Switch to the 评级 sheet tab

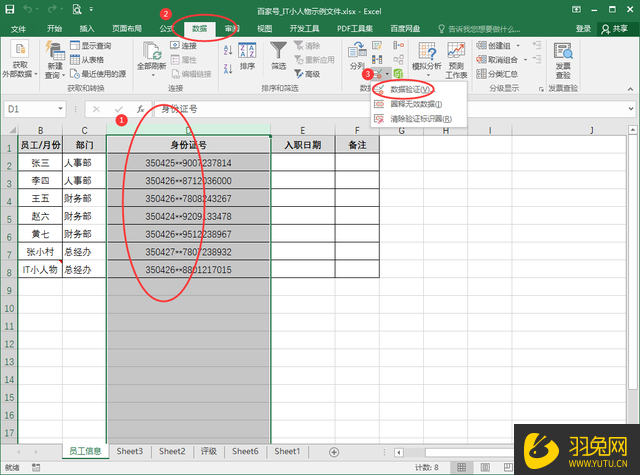click(x=208, y=451)
